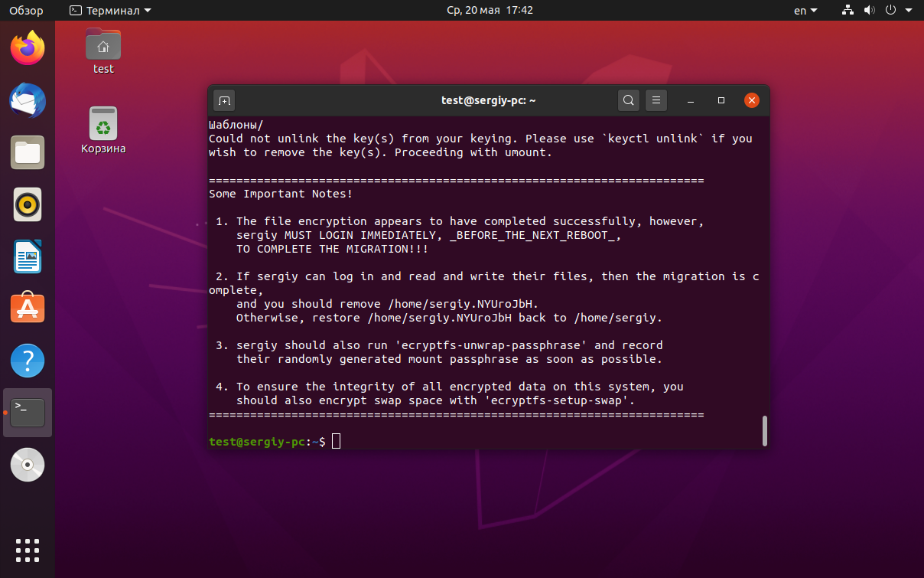The height and width of the screenshot is (578, 924).
Task: Select the Terminal icon in dock
Action: (28, 413)
